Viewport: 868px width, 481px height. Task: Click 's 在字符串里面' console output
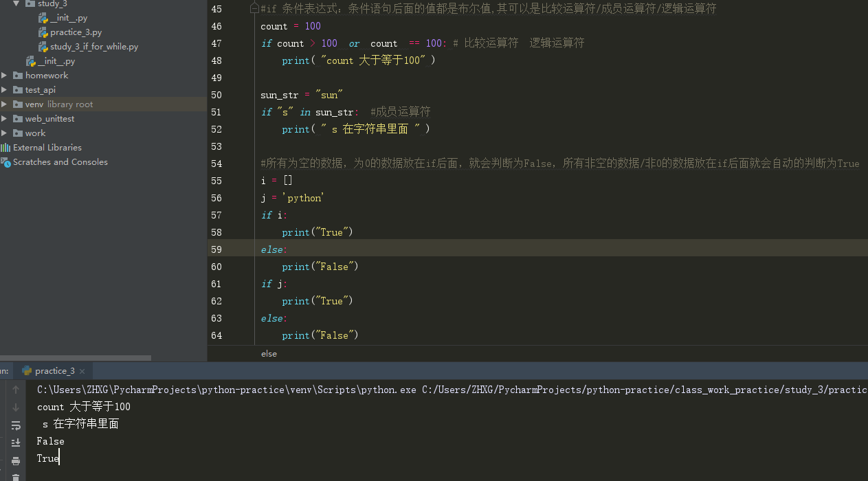(80, 424)
